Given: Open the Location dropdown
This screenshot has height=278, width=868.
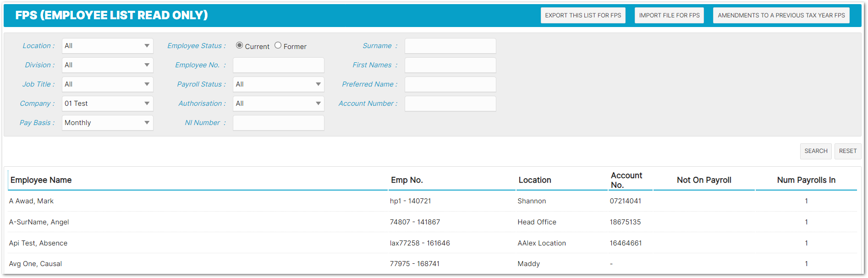Looking at the screenshot, I should (107, 46).
